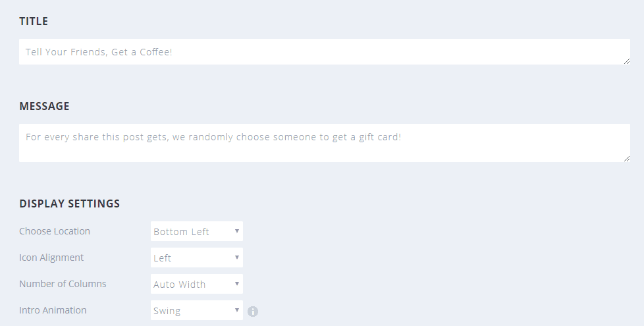The height and width of the screenshot is (326, 644).
Task: Click the Title field resize handle
Action: (626, 61)
